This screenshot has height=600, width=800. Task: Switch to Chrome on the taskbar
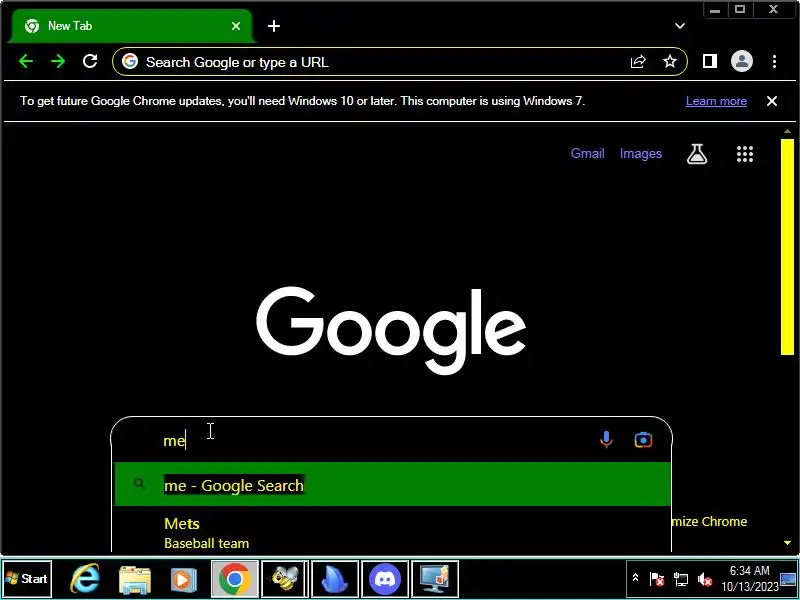click(x=235, y=579)
